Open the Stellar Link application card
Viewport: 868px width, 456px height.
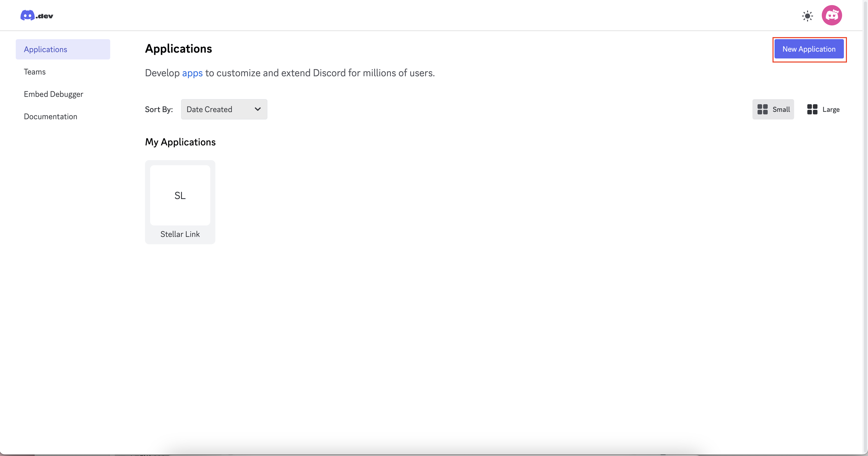coord(180,202)
